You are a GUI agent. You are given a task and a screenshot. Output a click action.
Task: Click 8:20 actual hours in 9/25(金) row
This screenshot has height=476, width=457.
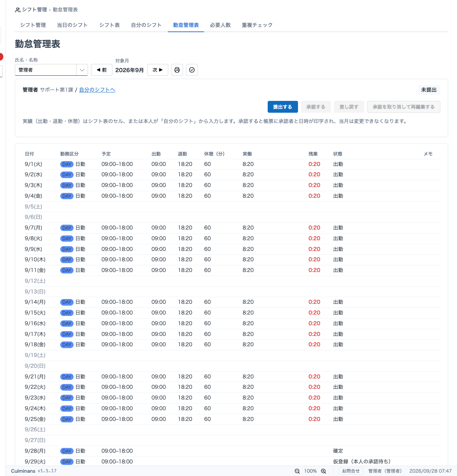point(248,419)
